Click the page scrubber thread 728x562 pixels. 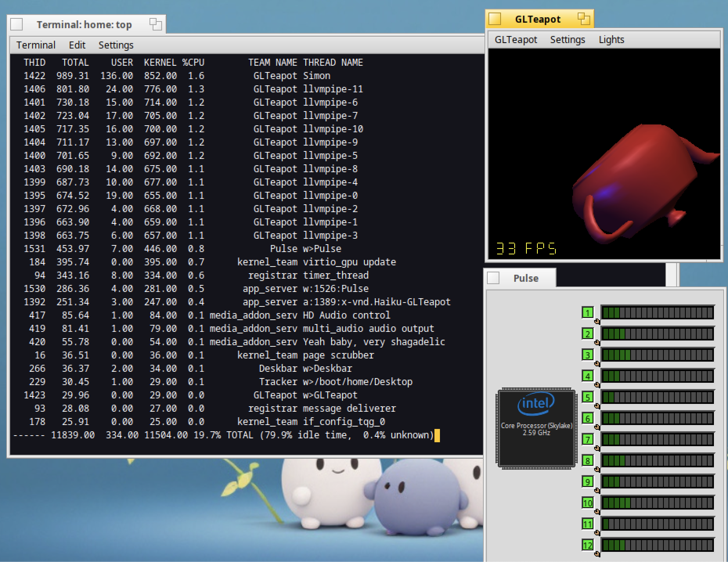pos(339,355)
